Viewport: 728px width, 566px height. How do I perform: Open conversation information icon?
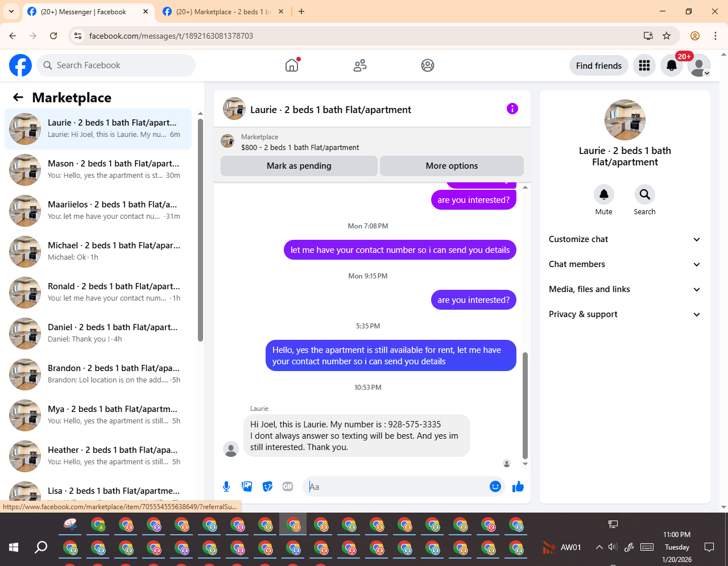512,109
